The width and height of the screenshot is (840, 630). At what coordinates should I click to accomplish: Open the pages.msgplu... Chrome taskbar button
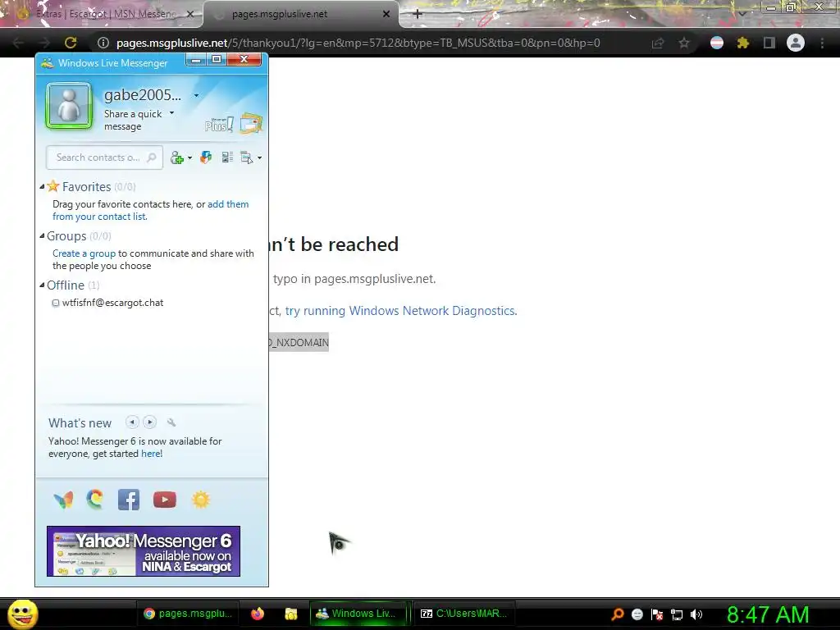[x=189, y=614]
